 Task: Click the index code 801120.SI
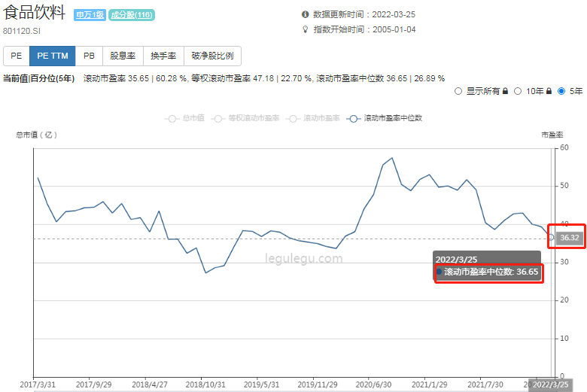[22, 31]
